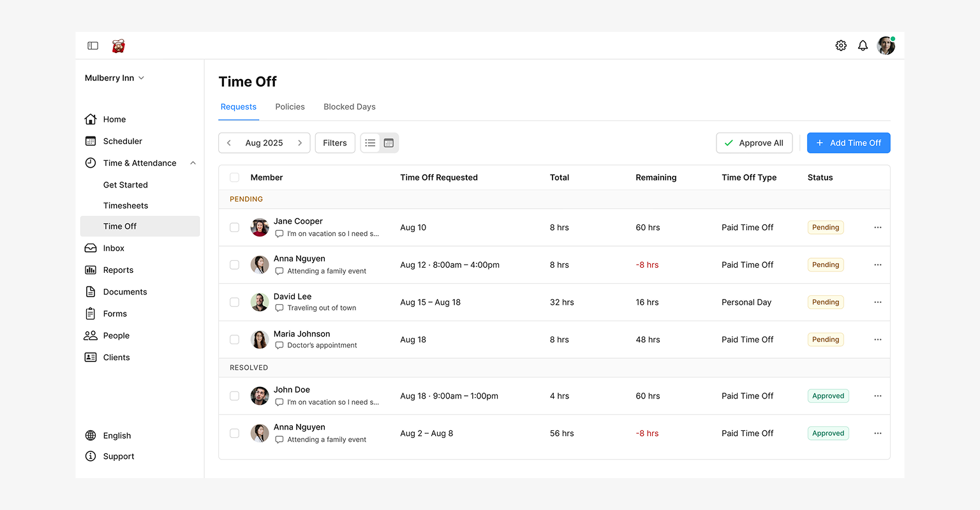Open more options for Maria Johnson row
This screenshot has width=980, height=510.
point(878,340)
